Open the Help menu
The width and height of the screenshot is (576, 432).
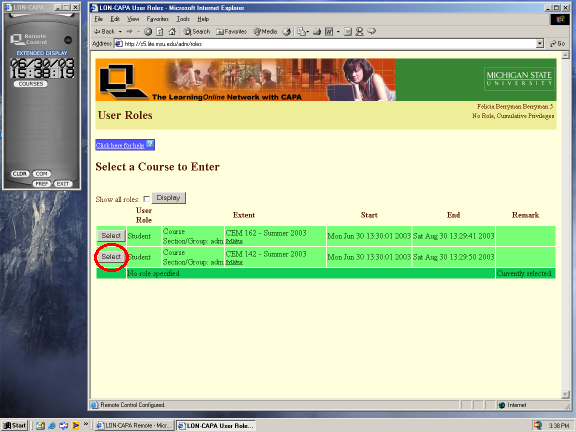(x=203, y=19)
